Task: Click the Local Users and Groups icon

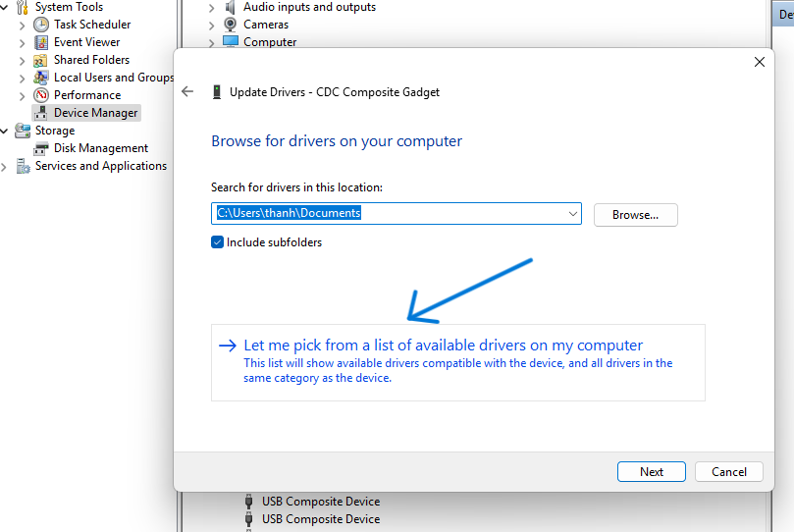Action: pos(41,78)
